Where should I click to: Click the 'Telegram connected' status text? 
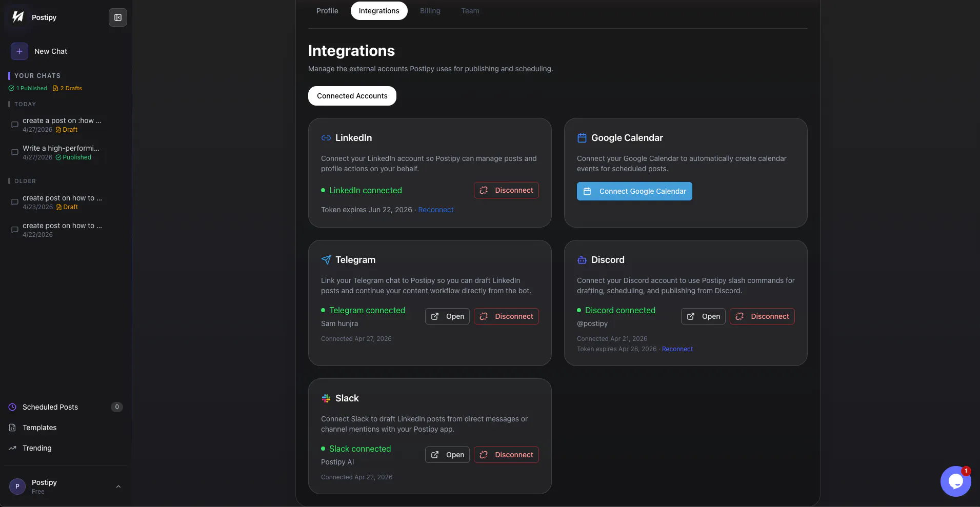pos(367,310)
